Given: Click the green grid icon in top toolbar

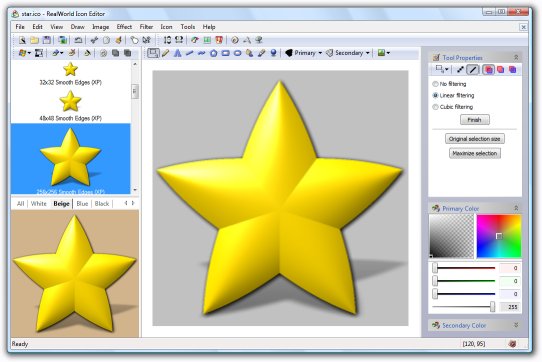Looking at the screenshot, I should click(x=207, y=40).
